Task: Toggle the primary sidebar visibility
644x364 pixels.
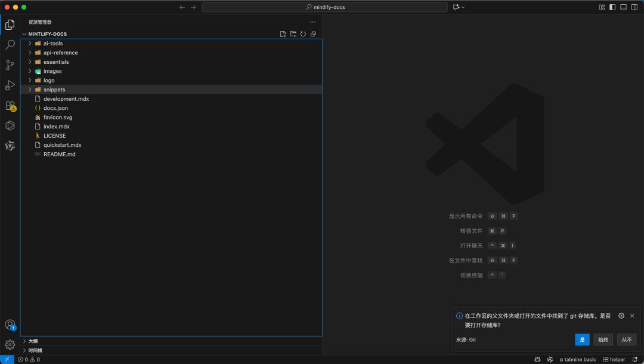Action: 612,7
